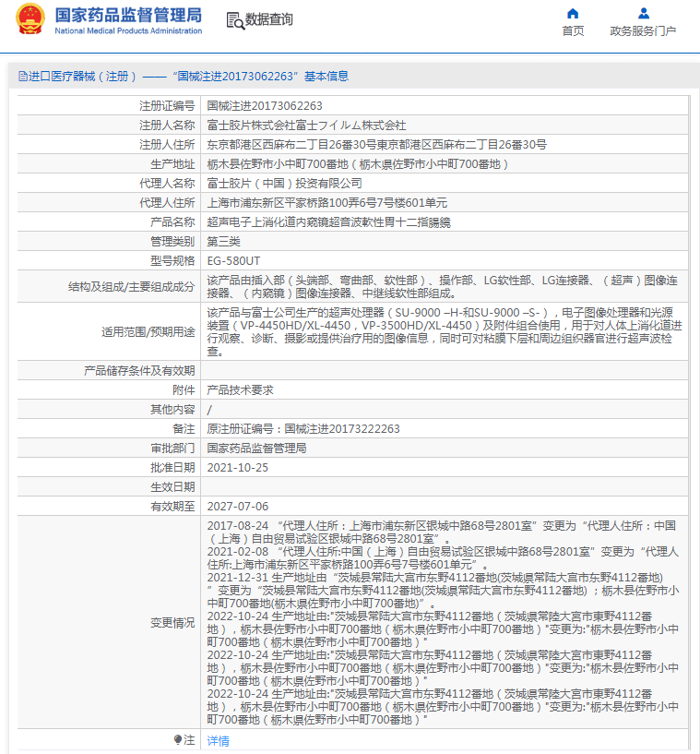The image size is (700, 754).
Task: Click the 首页 house icon
Action: click(x=573, y=14)
